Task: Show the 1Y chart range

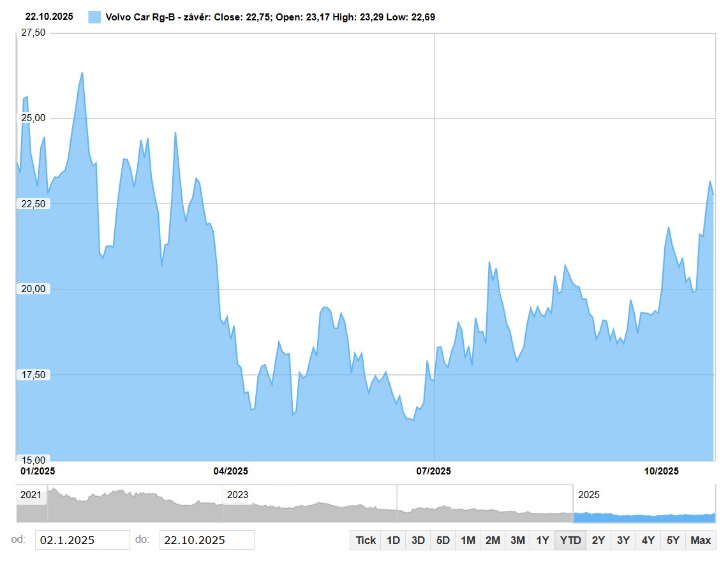Action: [x=542, y=540]
